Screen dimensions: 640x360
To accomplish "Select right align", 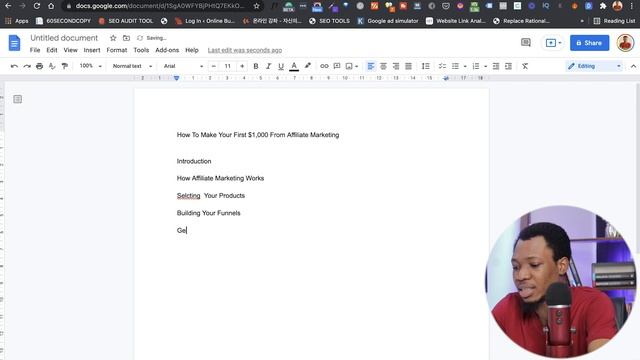I will coord(396,66).
